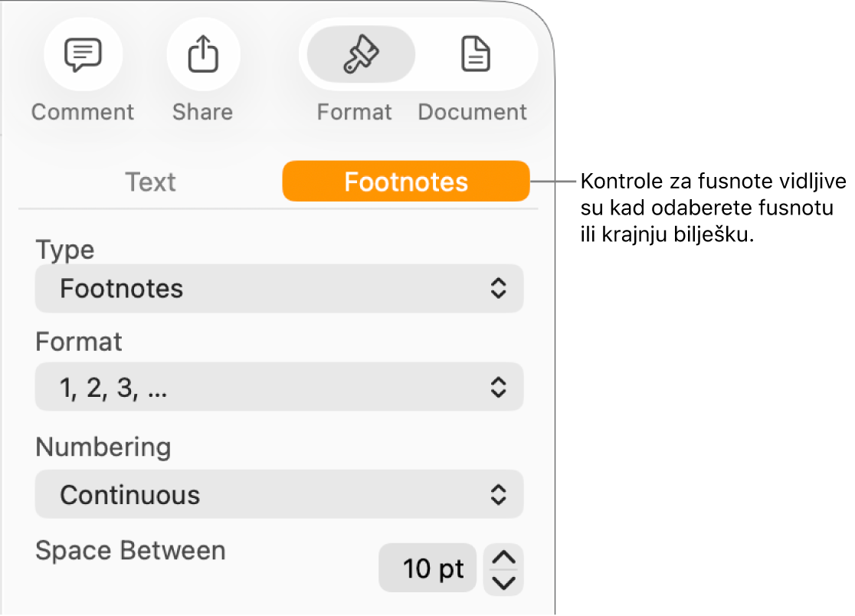Click the Format dropdown chevron
The height and width of the screenshot is (616, 855).
tap(500, 387)
